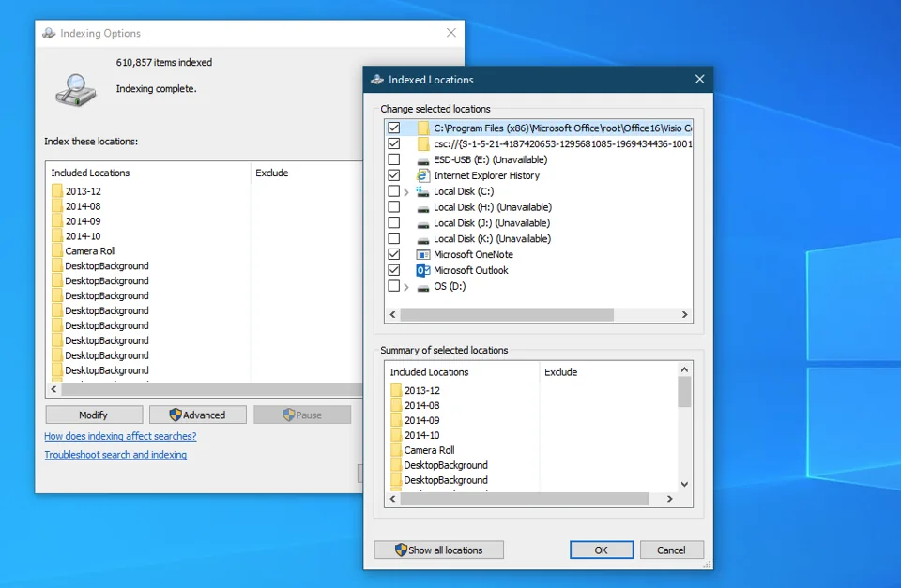Viewport: 901px width, 588px height.
Task: Uncheck the Internet Explorer History checkbox
Action: point(394,175)
